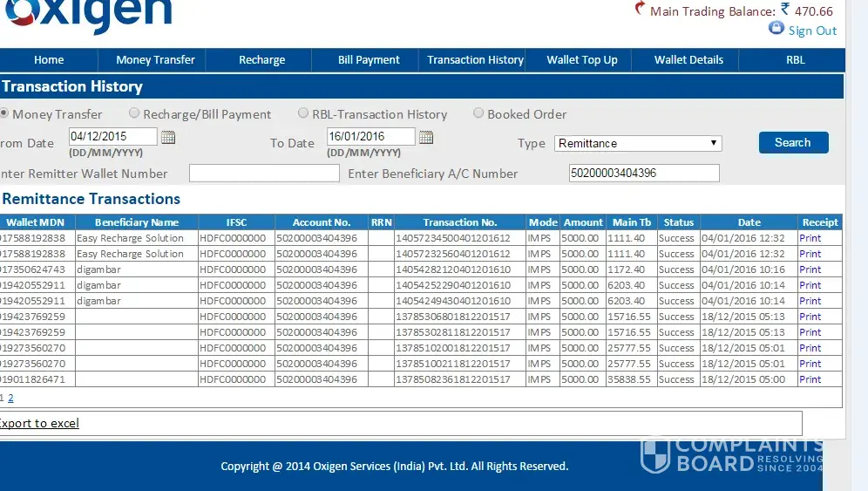Select the RBL-Transaction History radio option
Image resolution: width=868 pixels, height=491 pixels.
[x=303, y=113]
